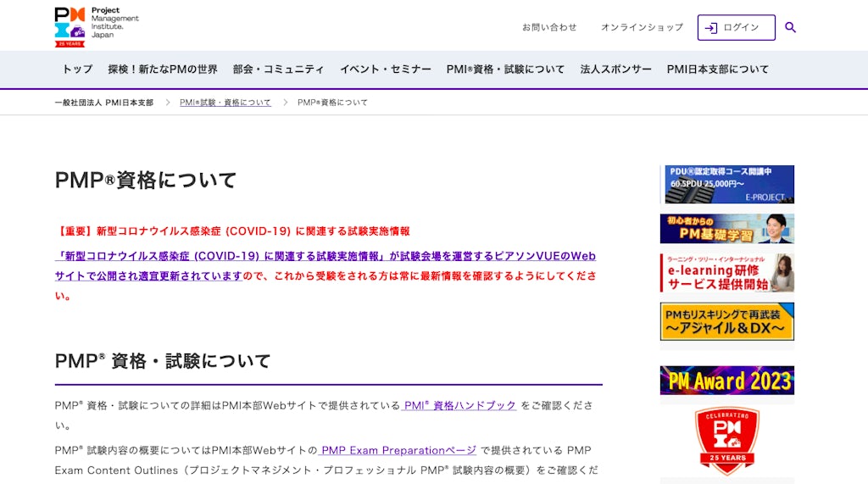Viewport: 868px width, 484px height.
Task: Open the search magnifier icon
Action: click(x=790, y=28)
